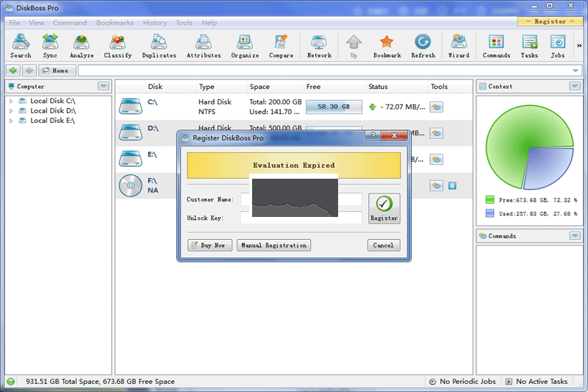Image resolution: width=588 pixels, height=392 pixels.
Task: Open the Attributes tool
Action: [204, 46]
